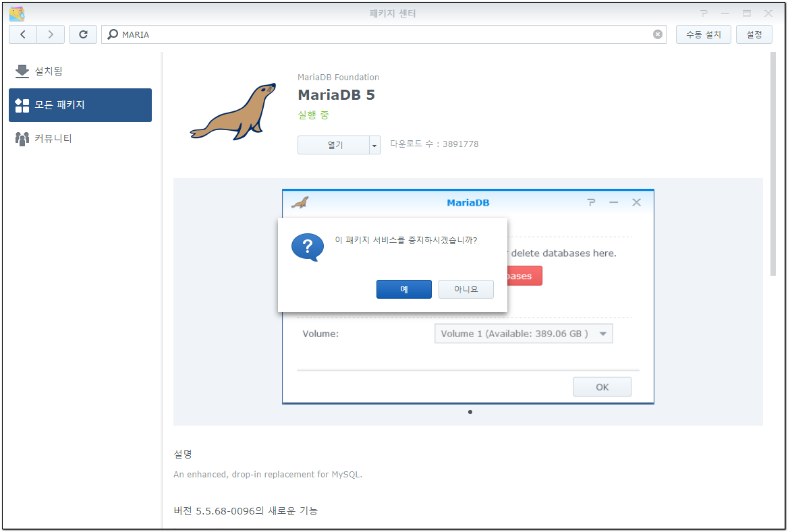This screenshot has width=788, height=532.
Task: Click the search field containing MARIA
Action: pos(383,34)
